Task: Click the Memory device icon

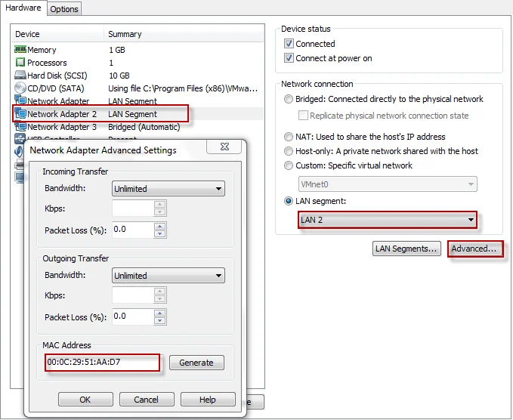Action: pos(20,50)
